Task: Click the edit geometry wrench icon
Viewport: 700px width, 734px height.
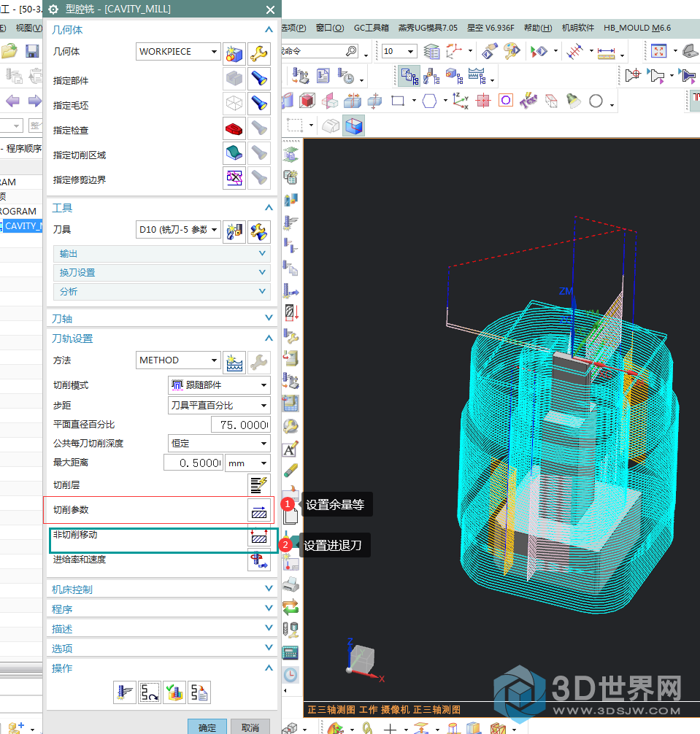Action: click(x=259, y=53)
